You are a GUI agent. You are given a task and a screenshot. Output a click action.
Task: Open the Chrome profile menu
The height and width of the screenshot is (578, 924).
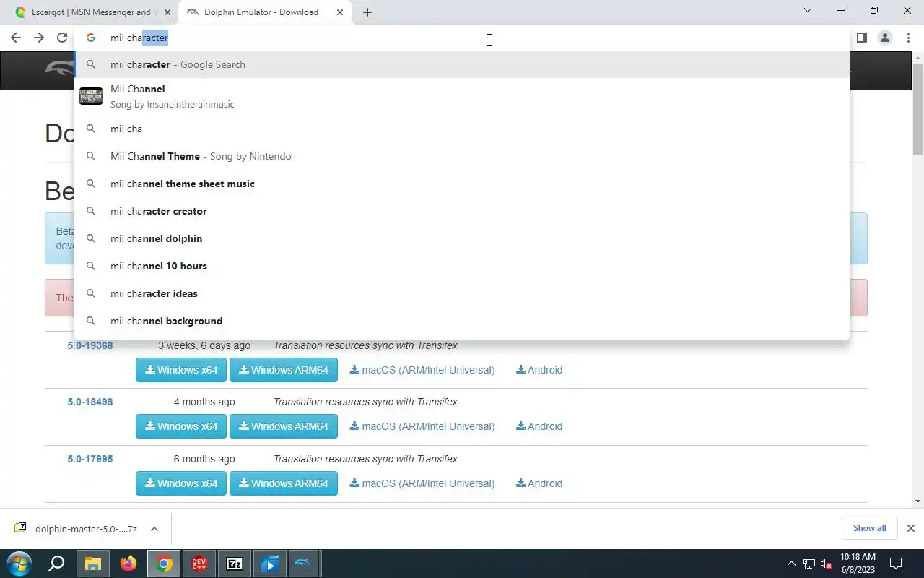pyautogui.click(x=885, y=38)
